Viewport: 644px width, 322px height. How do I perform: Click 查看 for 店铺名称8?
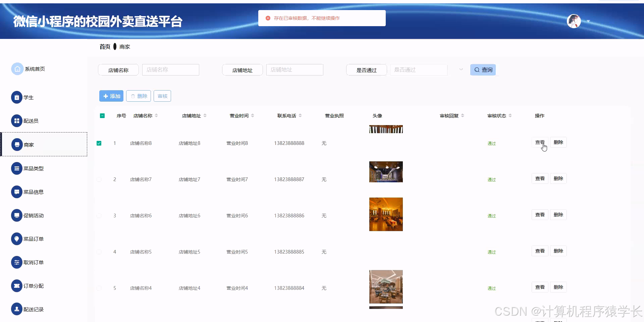(540, 142)
